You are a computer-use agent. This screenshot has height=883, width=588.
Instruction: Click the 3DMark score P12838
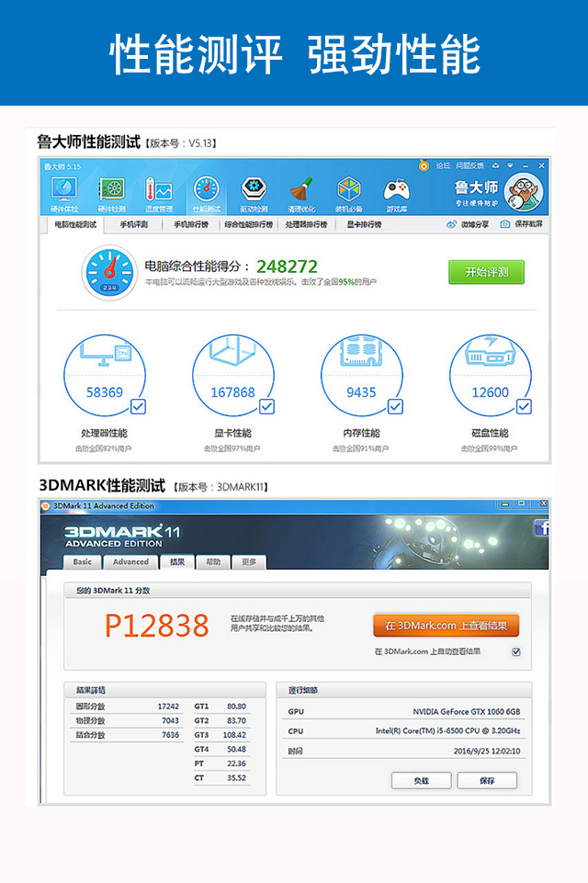point(157,626)
